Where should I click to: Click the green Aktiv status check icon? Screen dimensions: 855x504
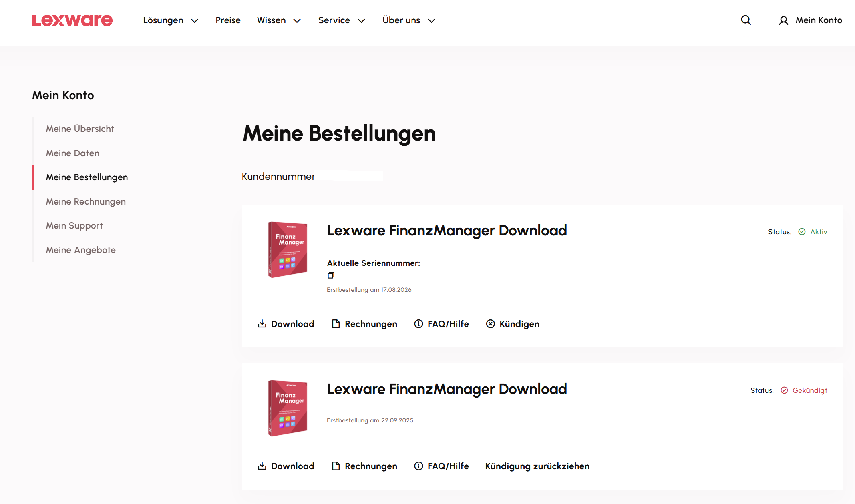pos(802,232)
